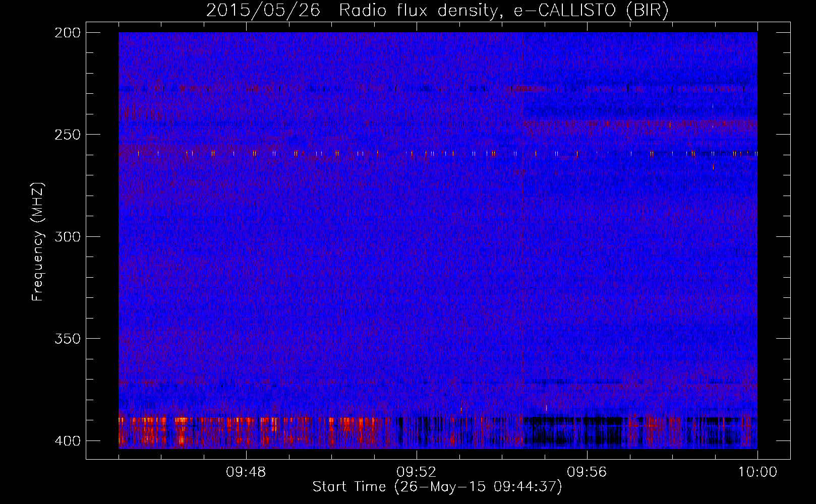Click the 09:52 time tick label

click(x=417, y=472)
